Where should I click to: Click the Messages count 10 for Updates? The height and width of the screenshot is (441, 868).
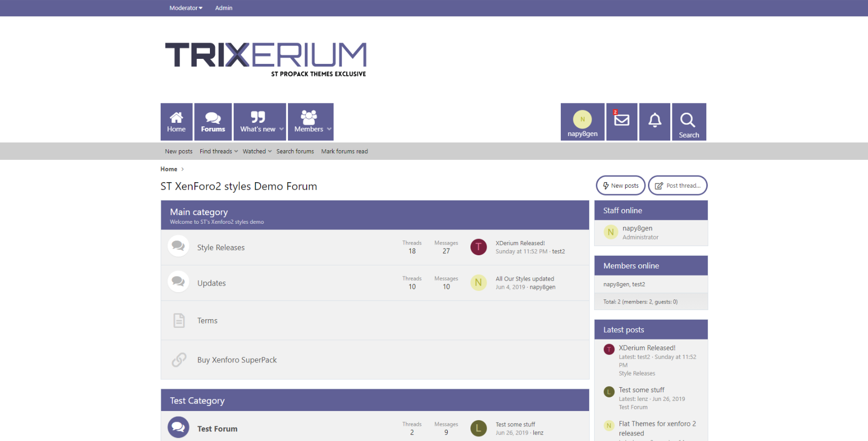(x=446, y=287)
